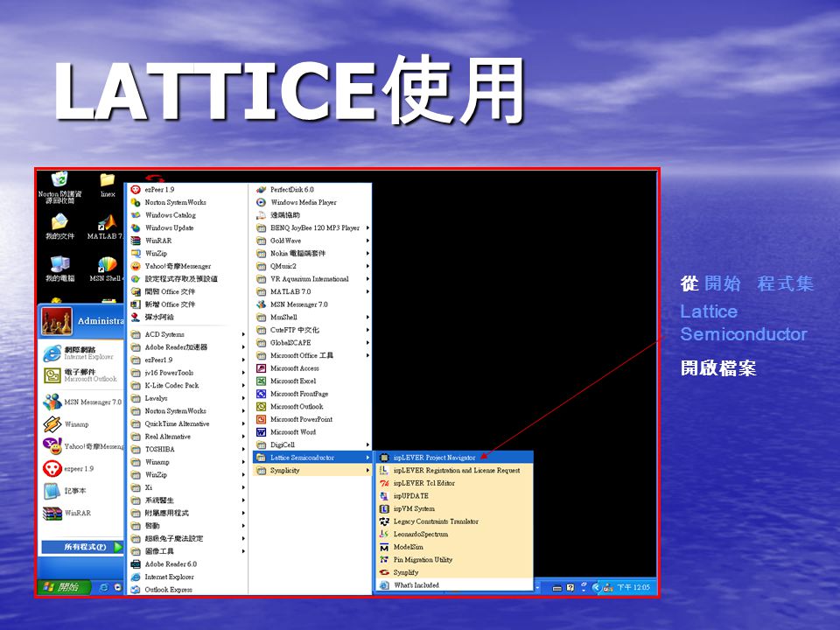
Task: Click quick launch Internet Explorer icon
Action: point(104,588)
